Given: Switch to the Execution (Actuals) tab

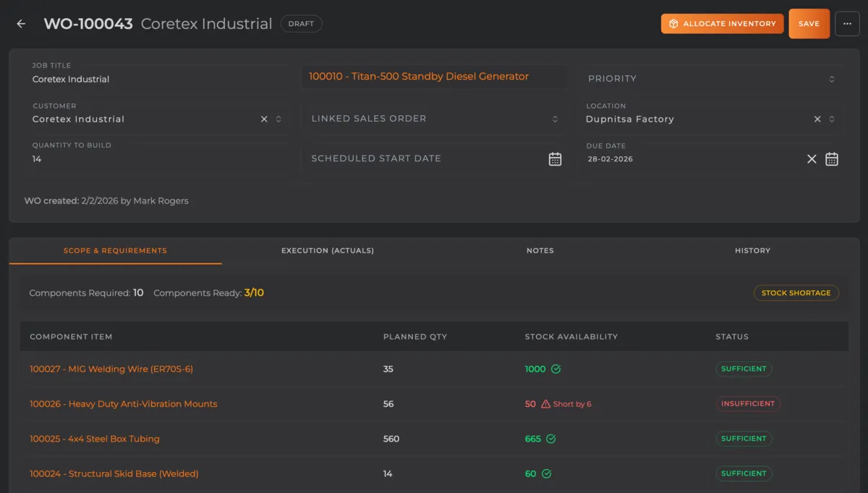Looking at the screenshot, I should click(x=327, y=250).
